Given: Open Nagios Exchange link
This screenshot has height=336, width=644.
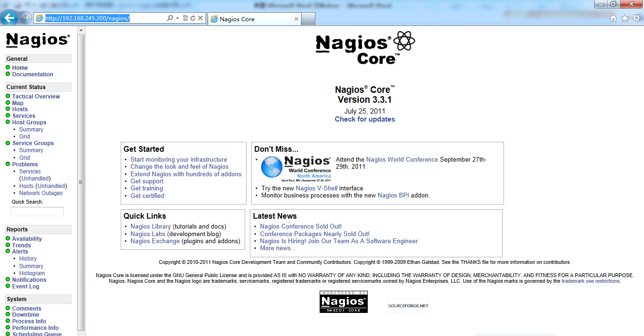Looking at the screenshot, I should pyautogui.click(x=155, y=241).
